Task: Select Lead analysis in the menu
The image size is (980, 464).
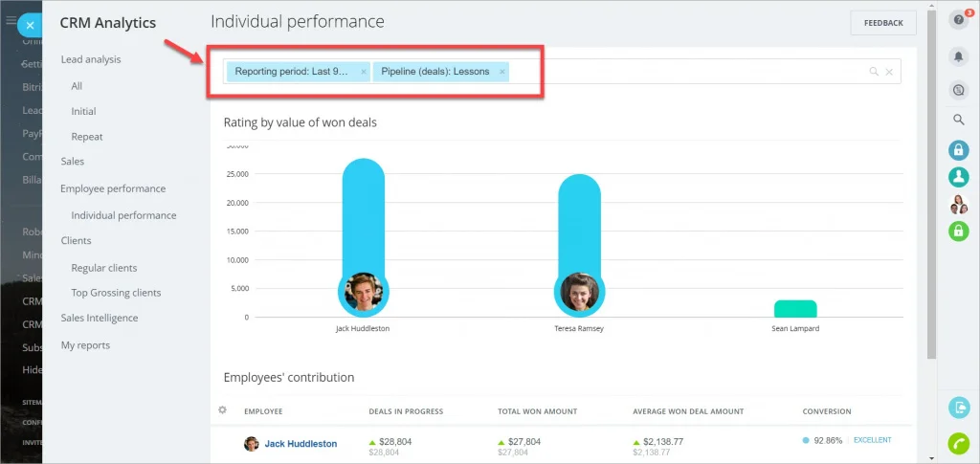Action: [91, 59]
